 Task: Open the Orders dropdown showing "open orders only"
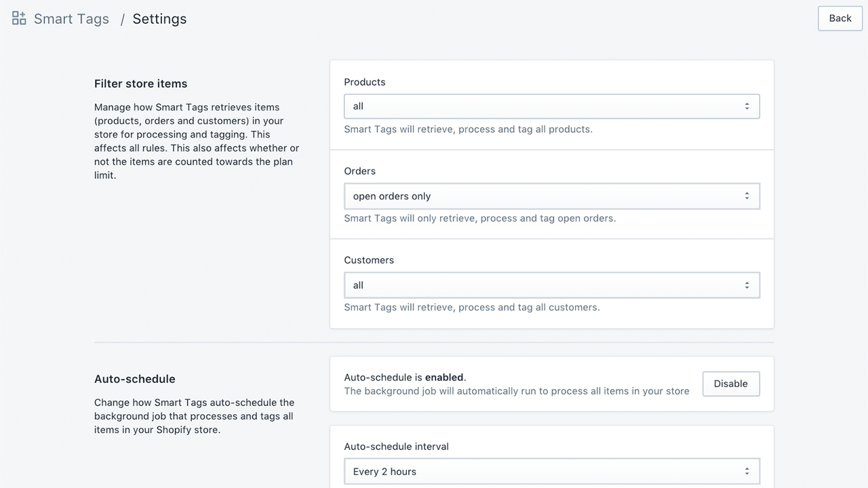551,196
